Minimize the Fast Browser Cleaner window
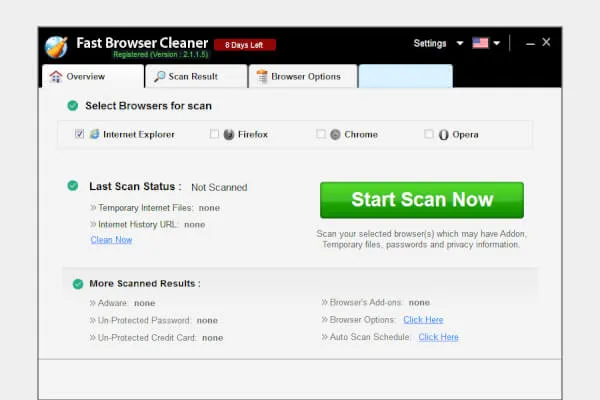Viewport: 600px width, 400px height. coord(530,44)
